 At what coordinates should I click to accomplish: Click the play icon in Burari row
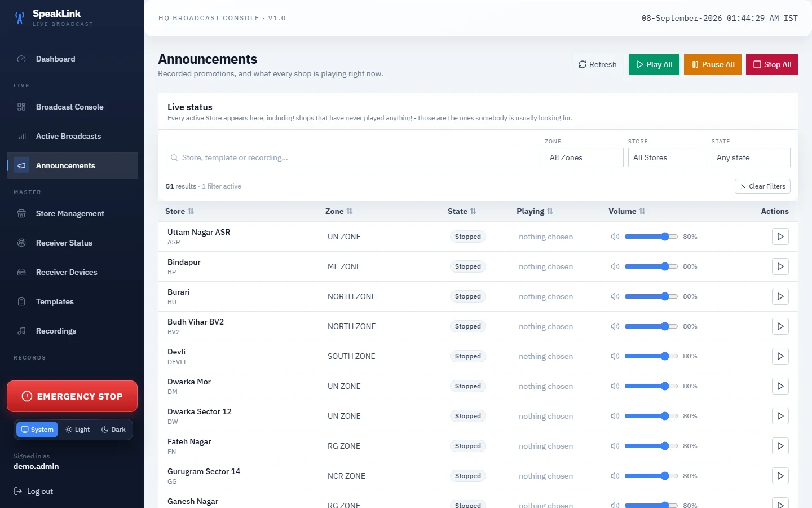[780, 296]
